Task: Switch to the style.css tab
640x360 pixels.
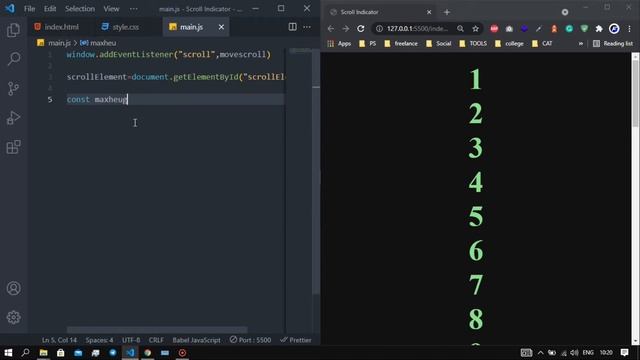Action: (x=120, y=27)
